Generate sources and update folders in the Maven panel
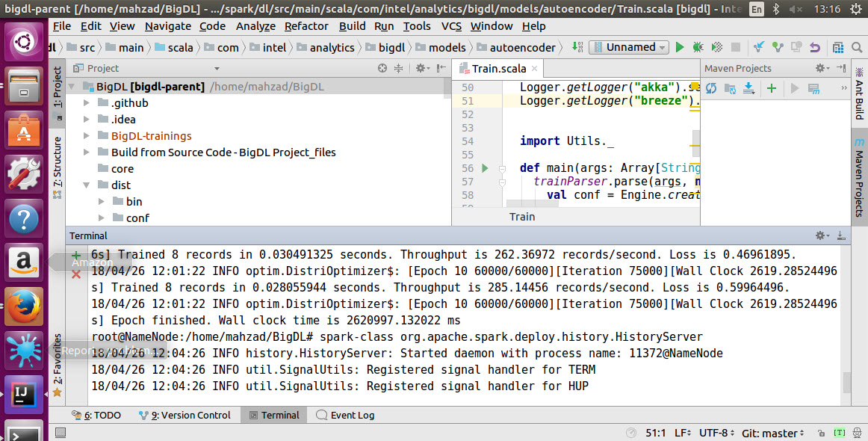Viewport: 868px width, 441px height. (730, 88)
